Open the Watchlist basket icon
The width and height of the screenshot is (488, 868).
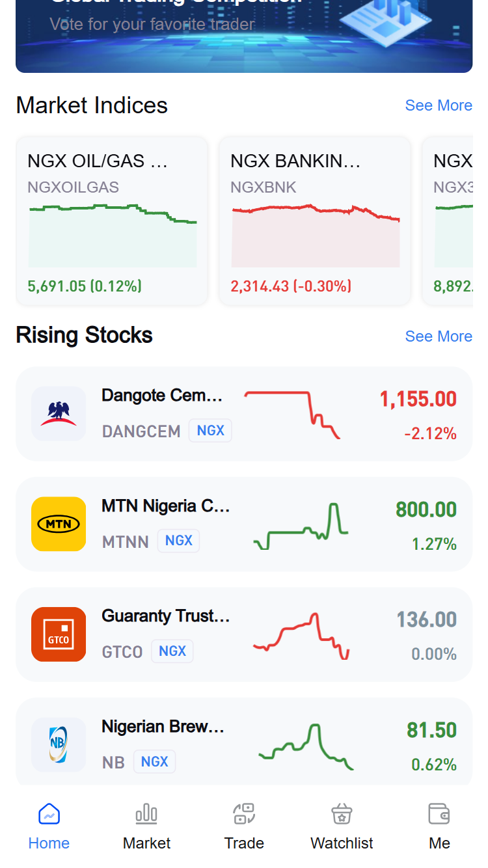click(x=342, y=813)
